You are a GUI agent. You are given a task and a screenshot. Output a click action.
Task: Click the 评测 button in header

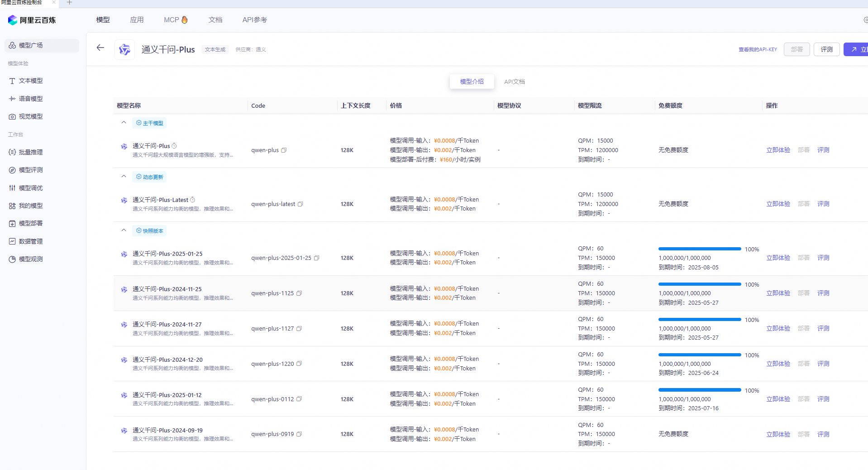826,49
